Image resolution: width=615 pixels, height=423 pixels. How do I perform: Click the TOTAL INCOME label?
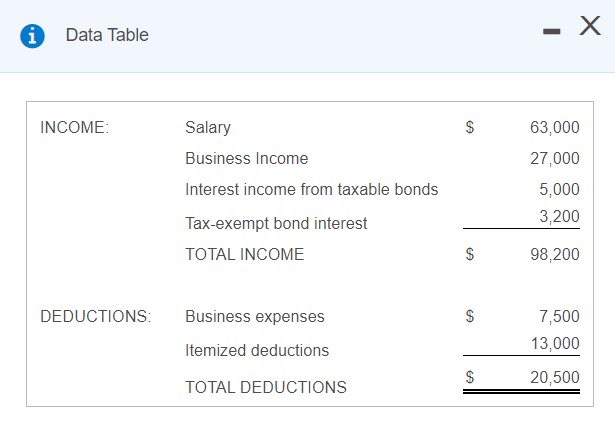click(244, 254)
